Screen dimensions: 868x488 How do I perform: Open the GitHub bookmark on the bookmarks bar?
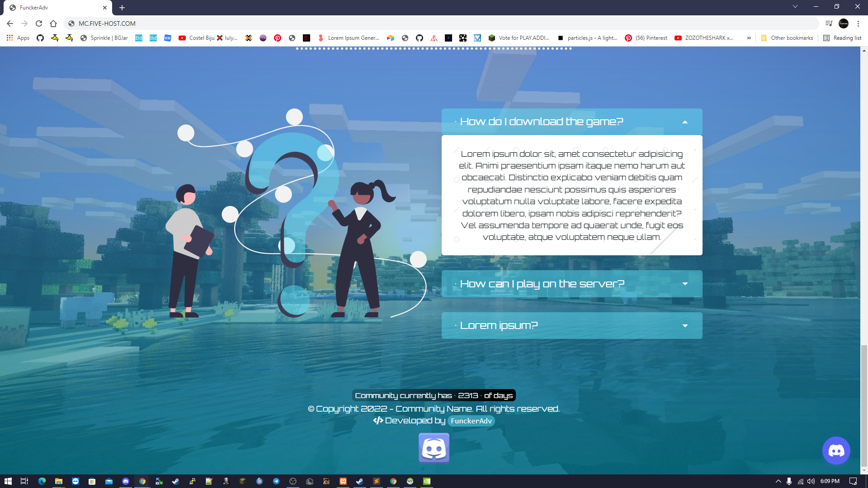click(40, 38)
